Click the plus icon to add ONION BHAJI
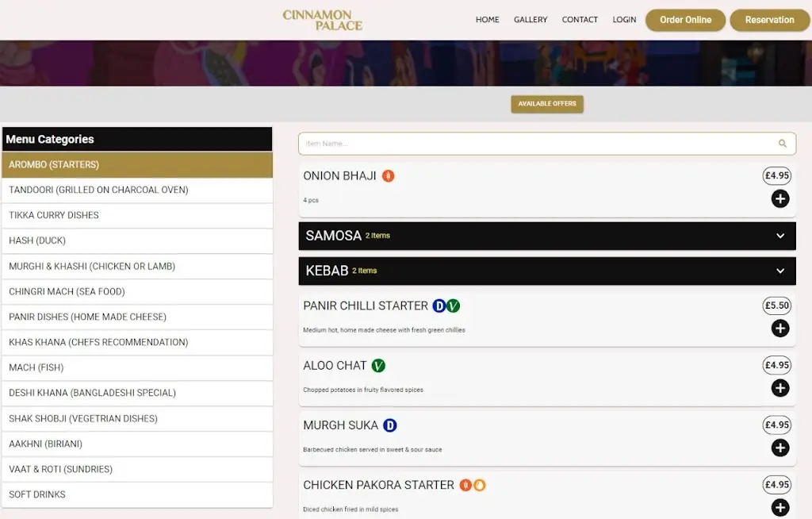 point(780,199)
